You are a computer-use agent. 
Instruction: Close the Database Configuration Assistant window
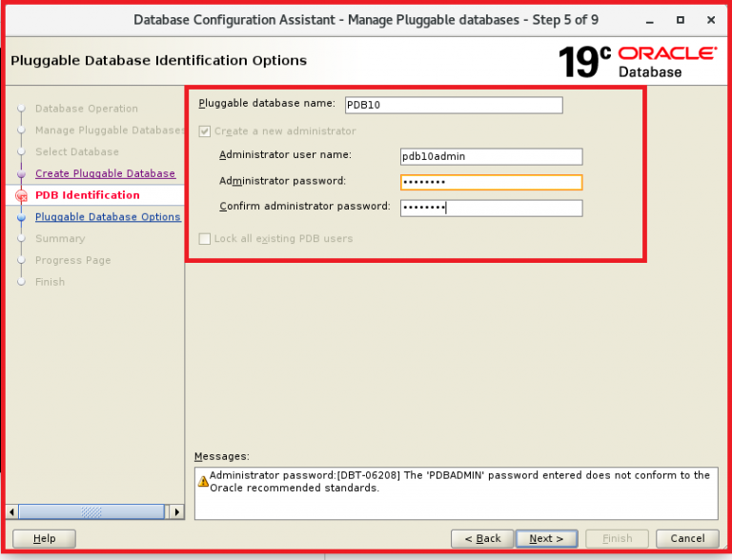coord(711,20)
